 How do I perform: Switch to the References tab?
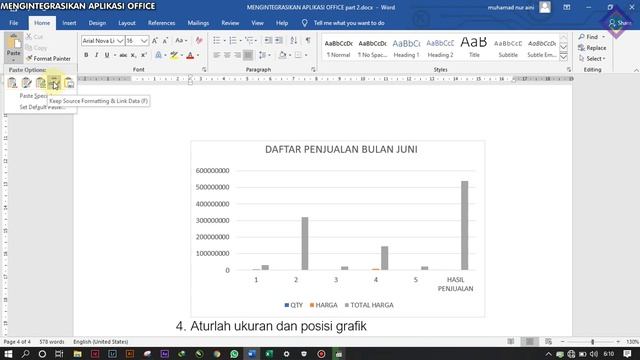[x=162, y=23]
